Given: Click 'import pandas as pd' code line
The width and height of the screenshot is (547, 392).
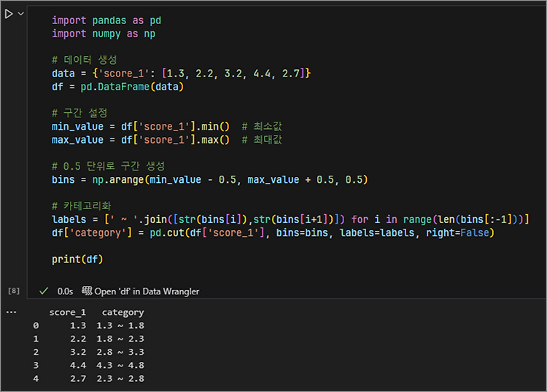Looking at the screenshot, I should pyautogui.click(x=106, y=20).
